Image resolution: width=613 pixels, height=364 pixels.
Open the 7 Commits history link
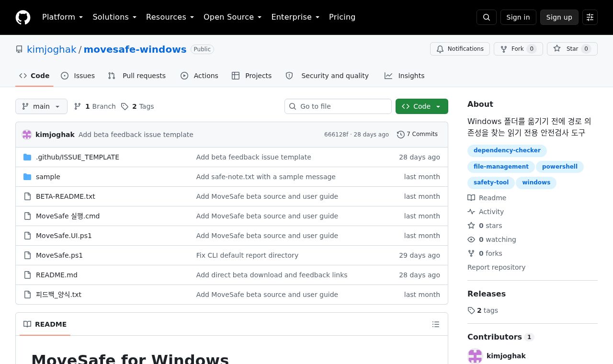coord(418,135)
